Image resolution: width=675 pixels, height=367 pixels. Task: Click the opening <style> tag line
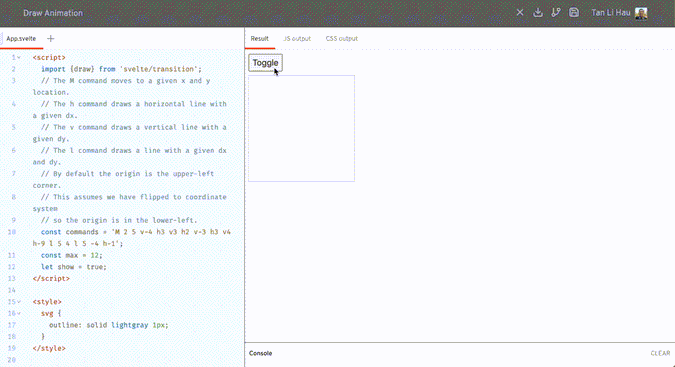[x=47, y=302]
